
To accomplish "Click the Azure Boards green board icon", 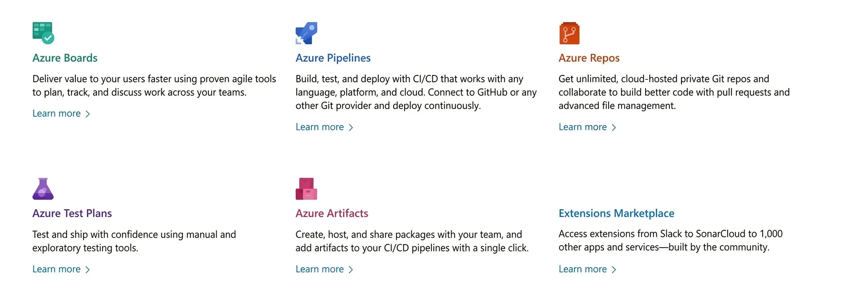I will tap(43, 33).
